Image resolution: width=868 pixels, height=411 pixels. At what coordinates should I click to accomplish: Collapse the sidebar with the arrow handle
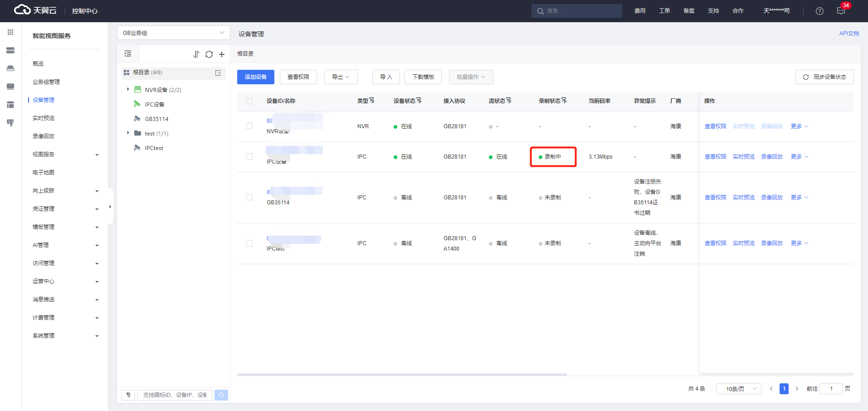(110, 207)
